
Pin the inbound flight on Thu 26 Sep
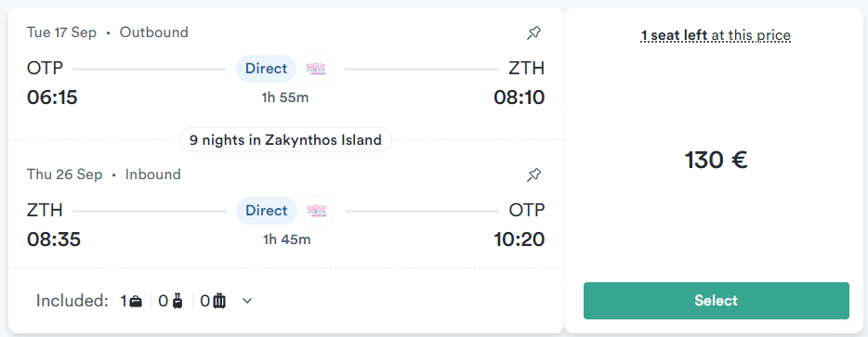click(x=533, y=175)
